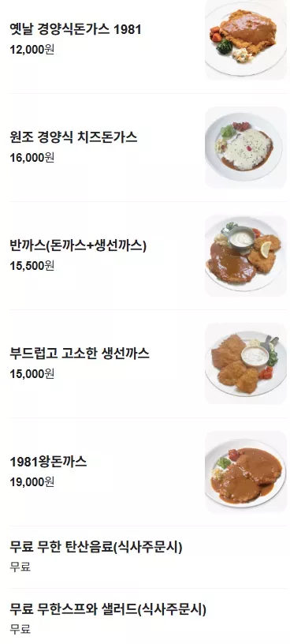Open the 옛날 경양식돈가스 1981 photo
The width and height of the screenshot is (290, 644).
click(x=246, y=39)
